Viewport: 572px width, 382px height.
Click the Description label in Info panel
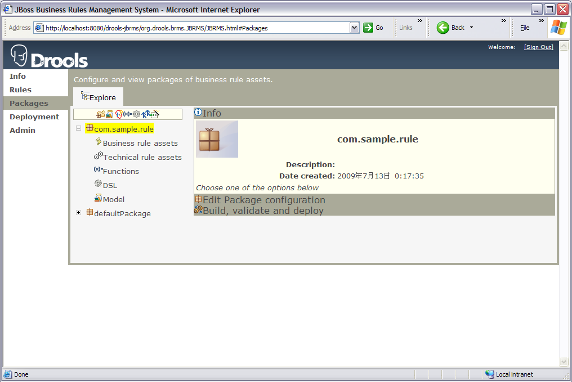(310, 165)
